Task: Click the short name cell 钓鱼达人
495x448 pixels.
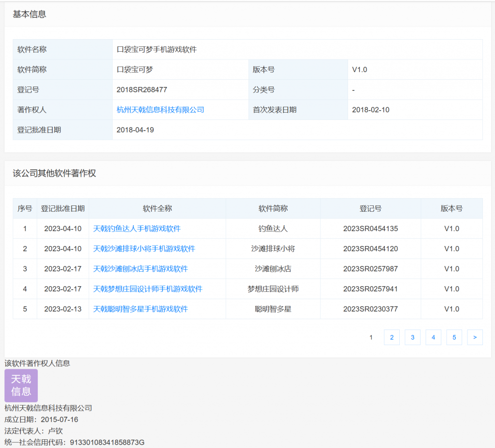Action: [273, 229]
